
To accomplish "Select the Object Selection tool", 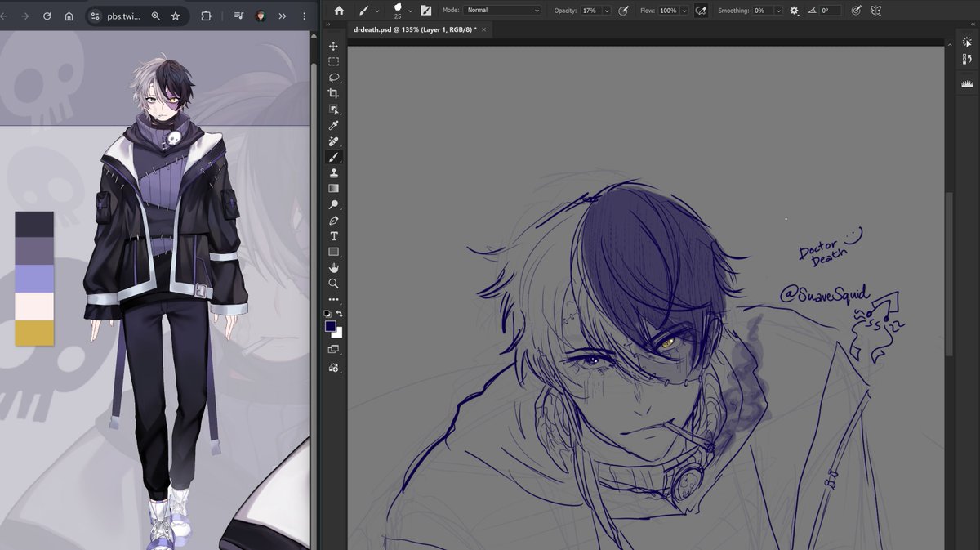I will pos(333,110).
